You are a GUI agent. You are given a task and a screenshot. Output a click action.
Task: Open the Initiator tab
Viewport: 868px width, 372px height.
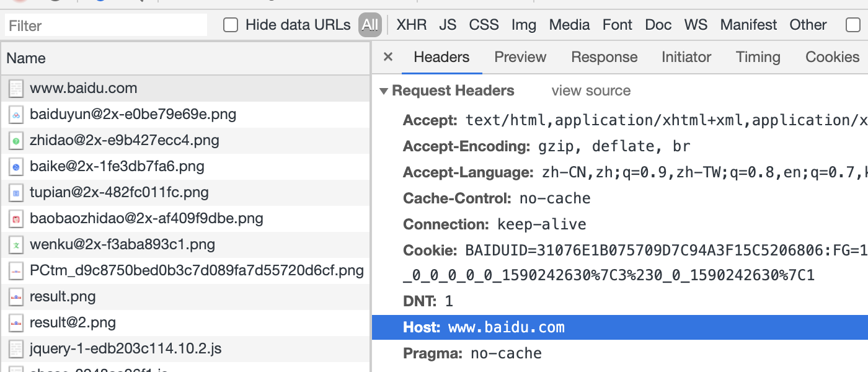[686, 57]
